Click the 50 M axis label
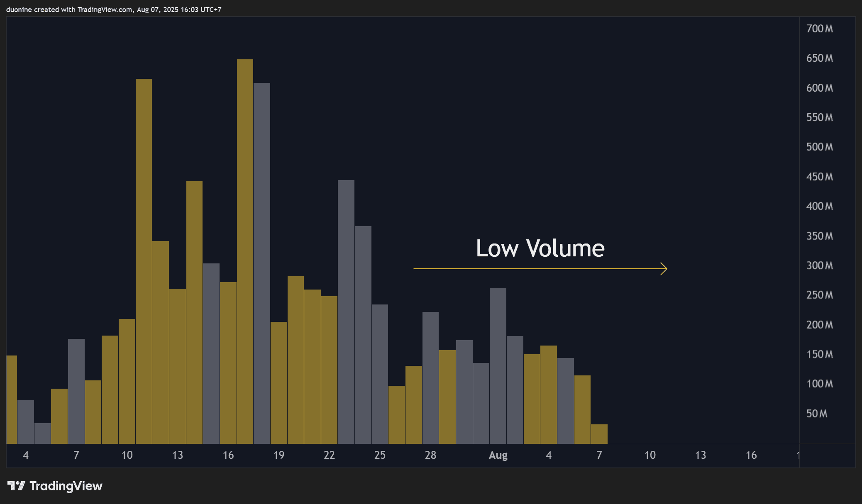The width and height of the screenshot is (862, 504). 817,414
